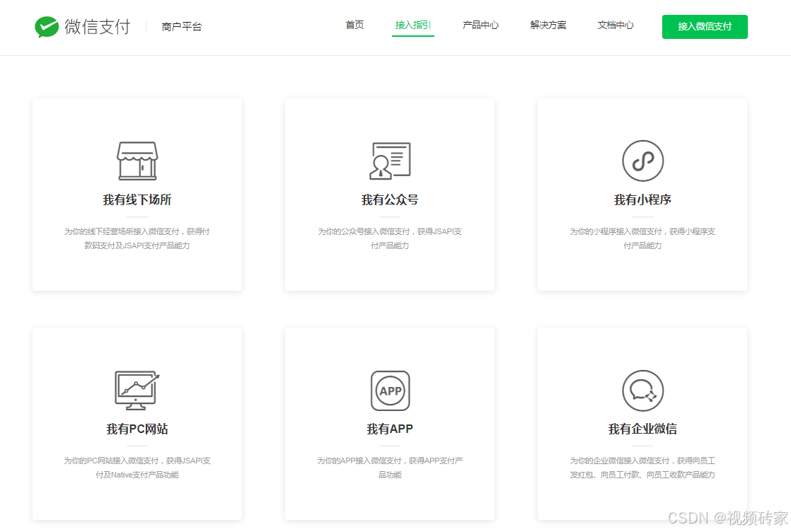Open the 首页 nav item
The width and height of the screenshot is (791, 532).
354,25
